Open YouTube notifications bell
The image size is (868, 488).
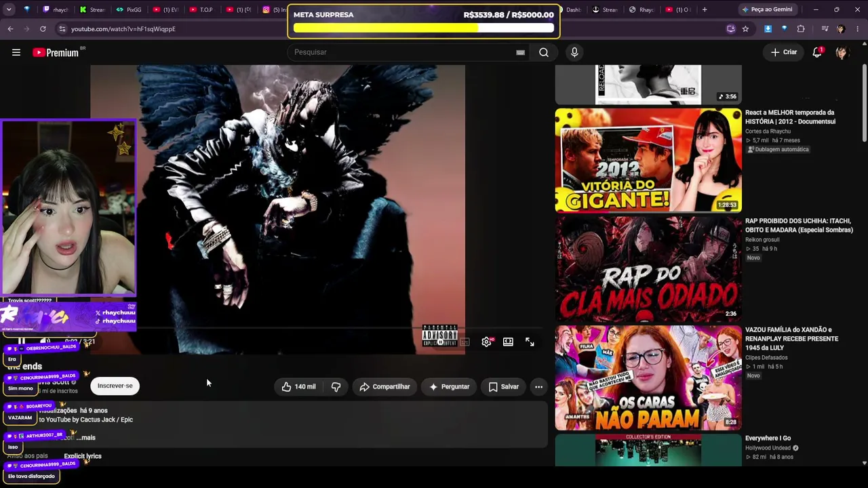[817, 52]
